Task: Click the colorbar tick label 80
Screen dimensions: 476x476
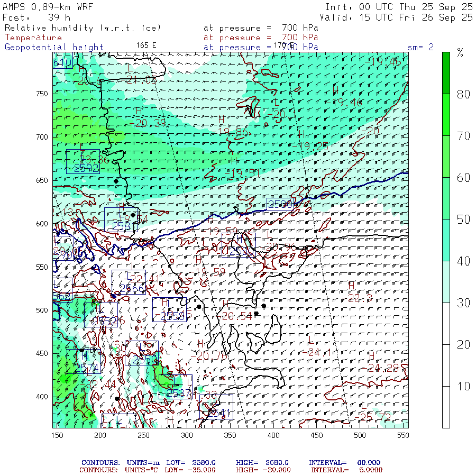Action: (463, 95)
